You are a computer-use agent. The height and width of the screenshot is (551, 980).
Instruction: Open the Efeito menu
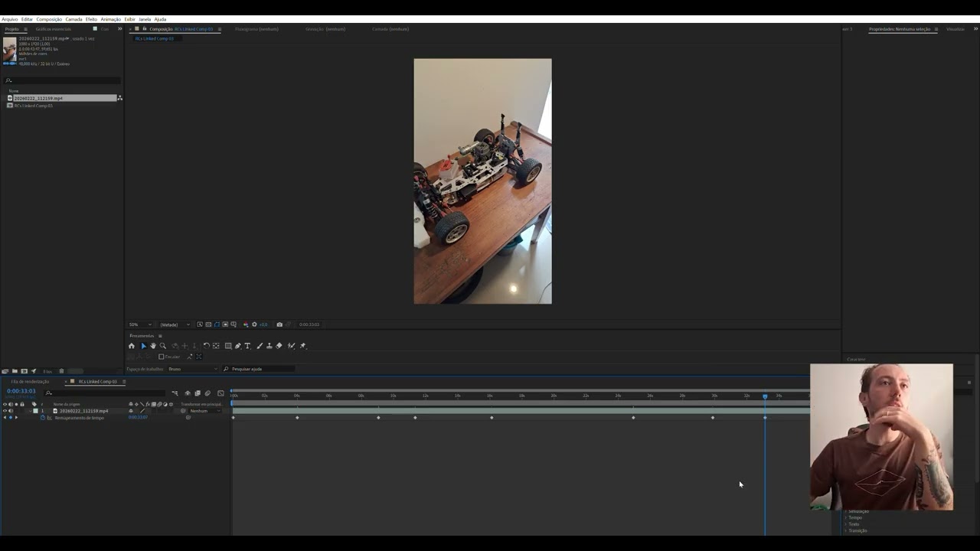91,19
